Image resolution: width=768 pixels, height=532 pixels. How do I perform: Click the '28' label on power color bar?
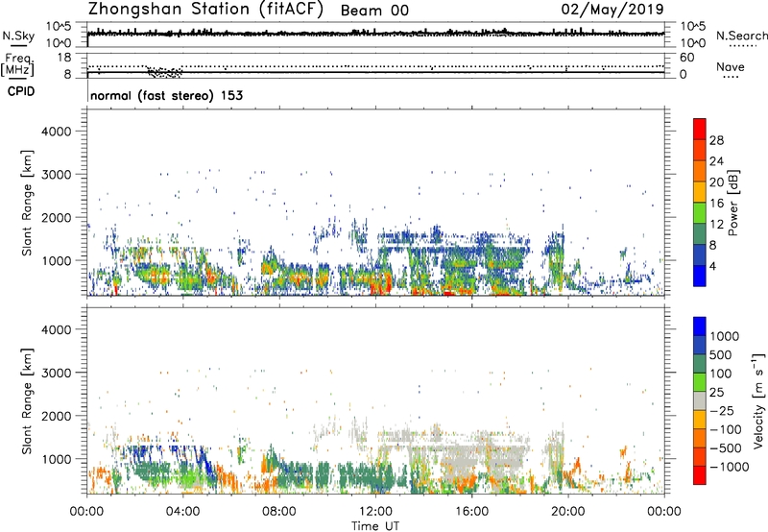click(x=716, y=140)
